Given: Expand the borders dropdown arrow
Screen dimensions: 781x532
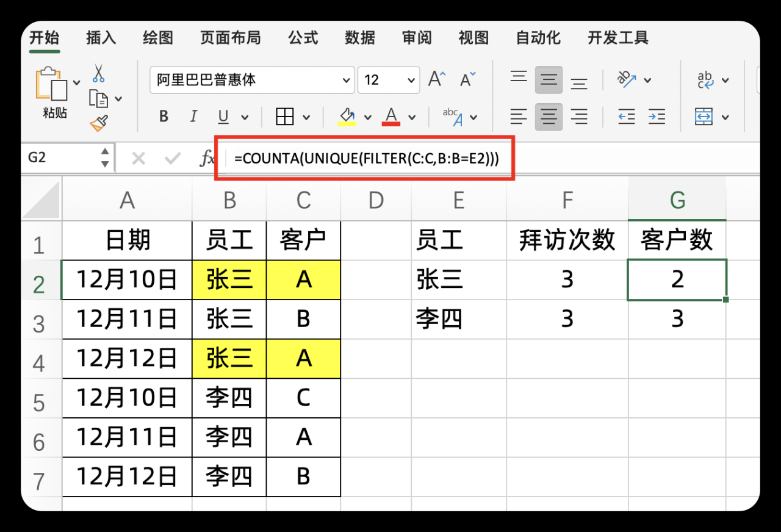Looking at the screenshot, I should (306, 117).
